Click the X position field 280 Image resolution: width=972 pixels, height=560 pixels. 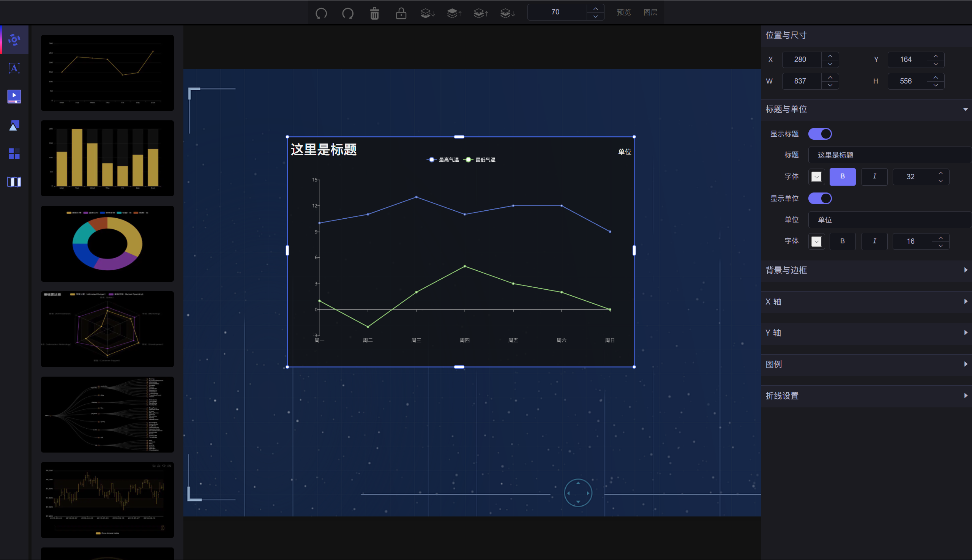(801, 60)
